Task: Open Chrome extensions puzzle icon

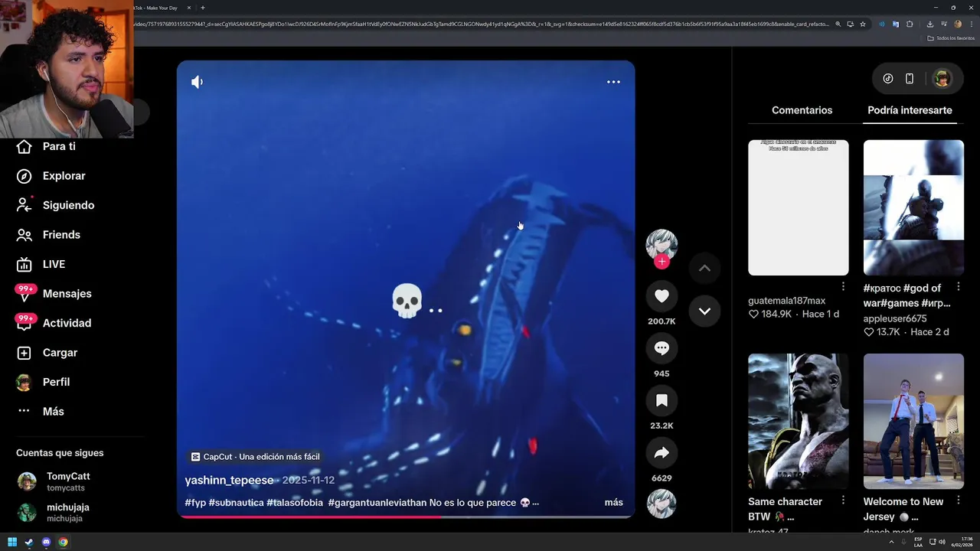Action: [910, 24]
